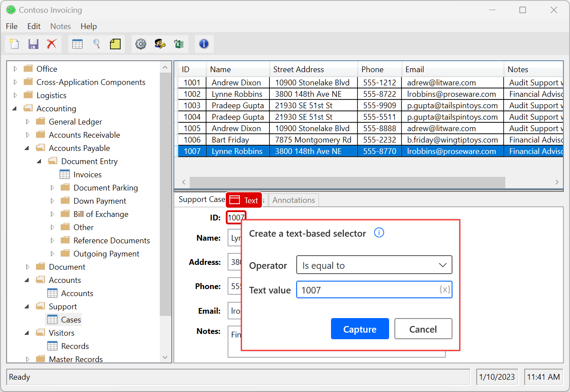Switch to the Annotations tab

click(293, 200)
